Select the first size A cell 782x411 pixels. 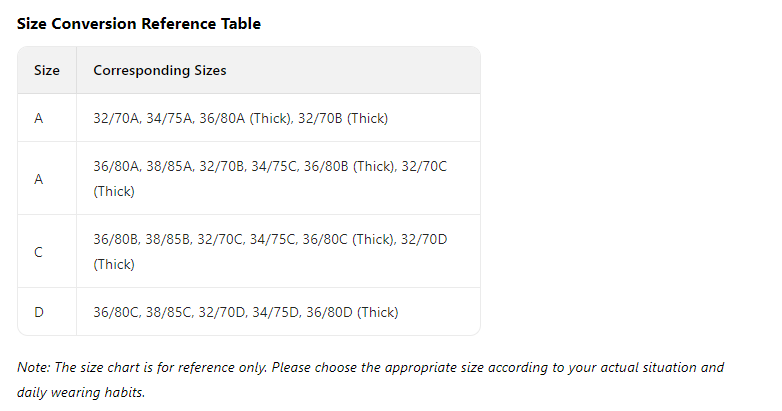pos(47,118)
